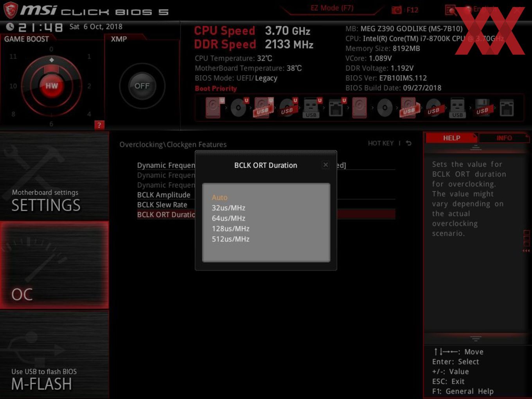Click the GAME BOOST label
This screenshot has height=399, width=532.
pos(27,39)
